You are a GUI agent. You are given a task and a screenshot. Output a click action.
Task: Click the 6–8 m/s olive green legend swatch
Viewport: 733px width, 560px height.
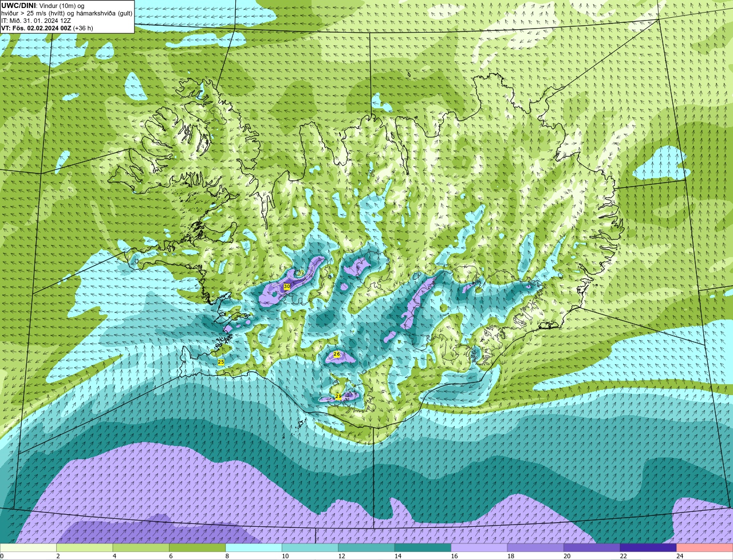(x=198, y=548)
